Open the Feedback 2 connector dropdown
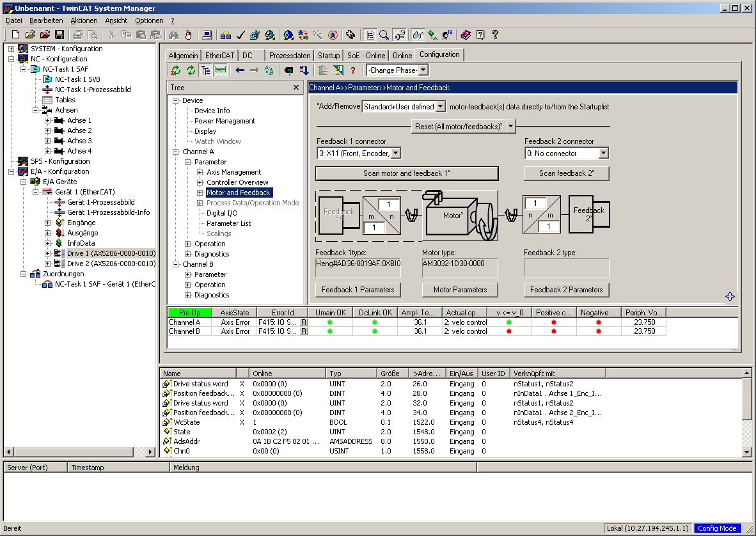The image size is (756, 536). 603,154
